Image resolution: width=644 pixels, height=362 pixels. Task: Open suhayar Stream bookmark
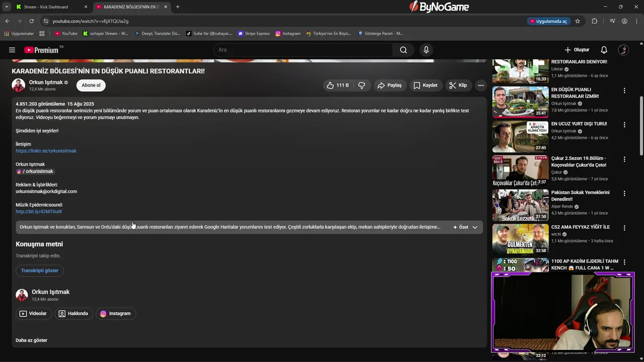pos(106,34)
